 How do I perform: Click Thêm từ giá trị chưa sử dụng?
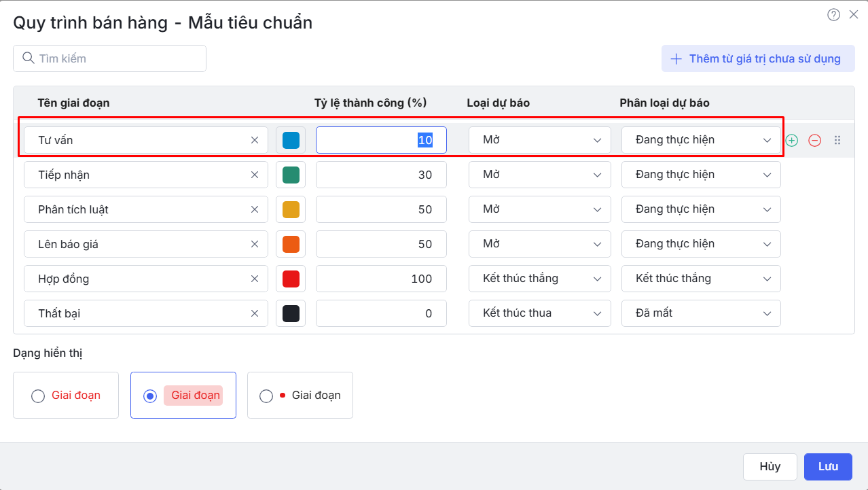758,58
